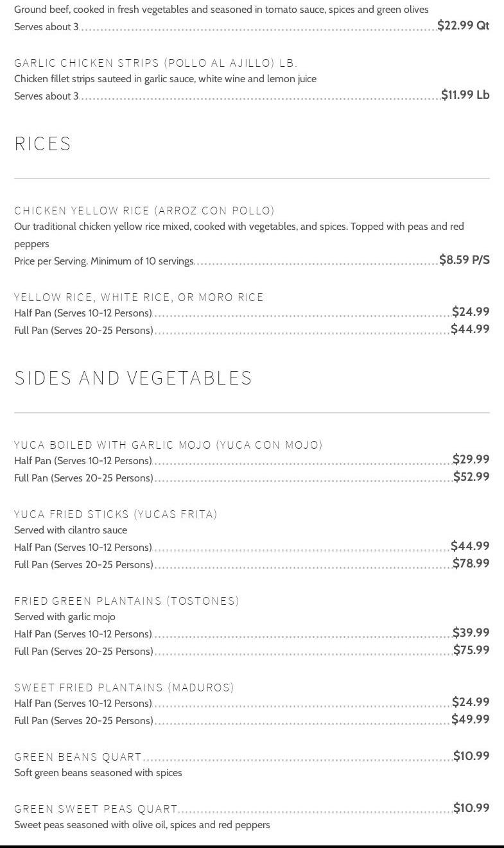Click the "Soft green beans seasoned with spices" text
This screenshot has height=848, width=504.
98,773
